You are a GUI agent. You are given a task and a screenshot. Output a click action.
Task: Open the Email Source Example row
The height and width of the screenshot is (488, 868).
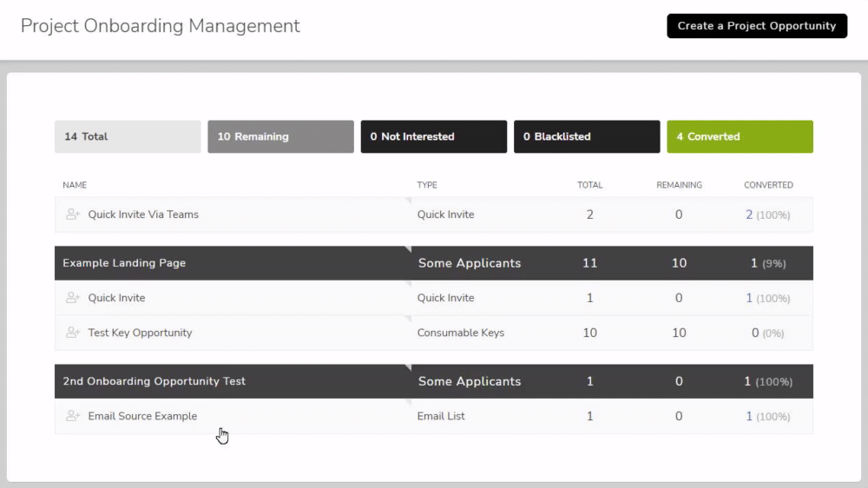coord(433,416)
